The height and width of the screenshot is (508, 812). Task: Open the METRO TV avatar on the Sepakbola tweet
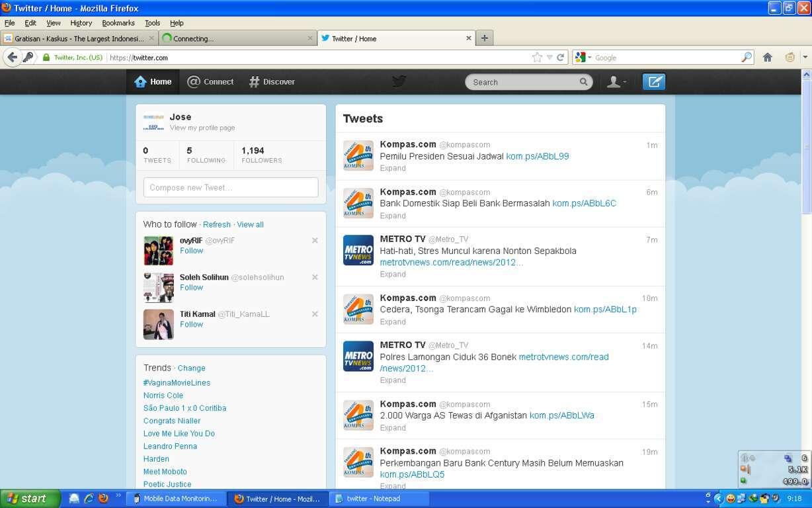[358, 250]
